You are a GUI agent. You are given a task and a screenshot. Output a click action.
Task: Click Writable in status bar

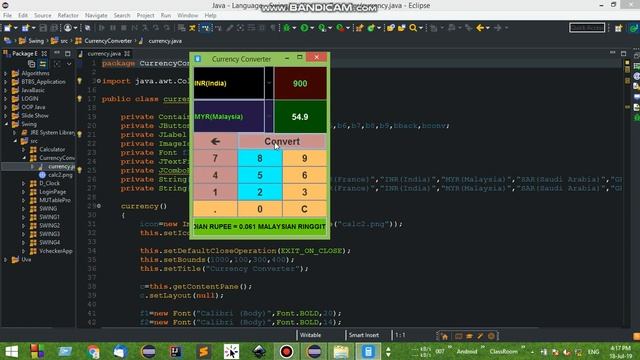pyautogui.click(x=310, y=335)
